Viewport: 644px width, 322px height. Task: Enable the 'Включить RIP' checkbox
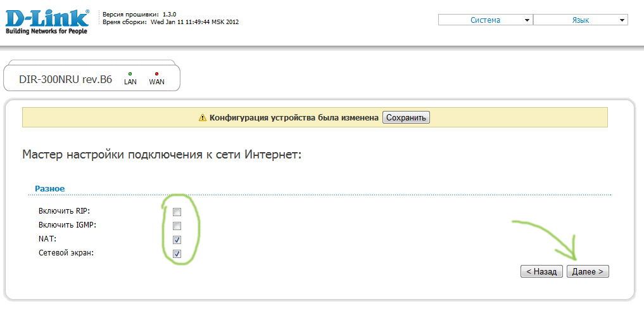(x=177, y=212)
